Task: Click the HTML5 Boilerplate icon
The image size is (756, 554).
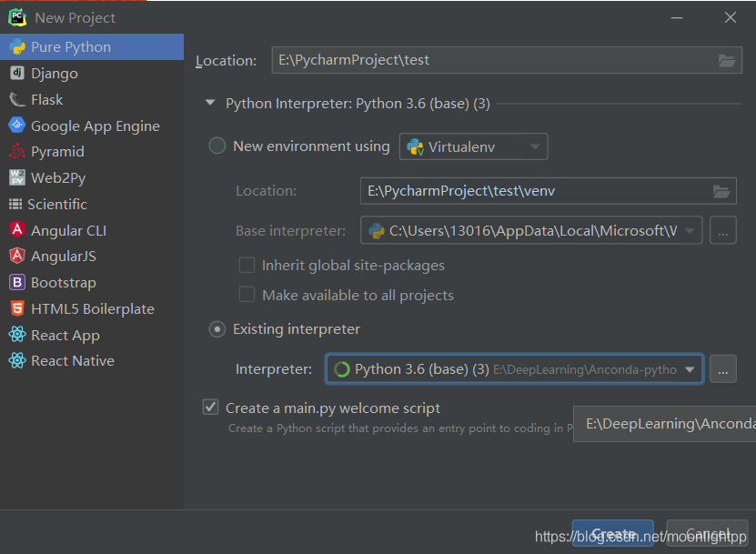Action: click(x=17, y=308)
